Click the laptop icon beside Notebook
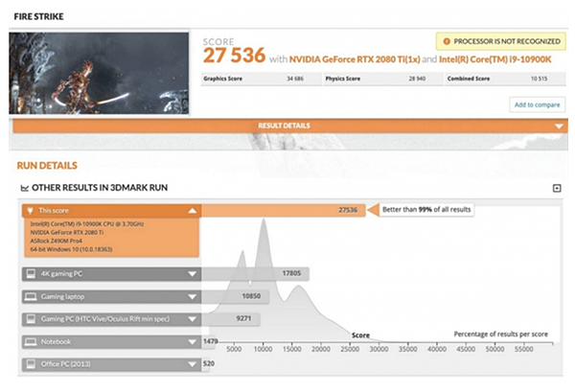The height and width of the screenshot is (392, 575). tap(31, 342)
